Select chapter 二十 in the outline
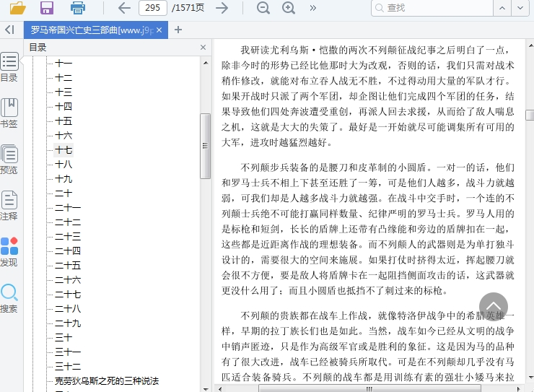 [64, 193]
